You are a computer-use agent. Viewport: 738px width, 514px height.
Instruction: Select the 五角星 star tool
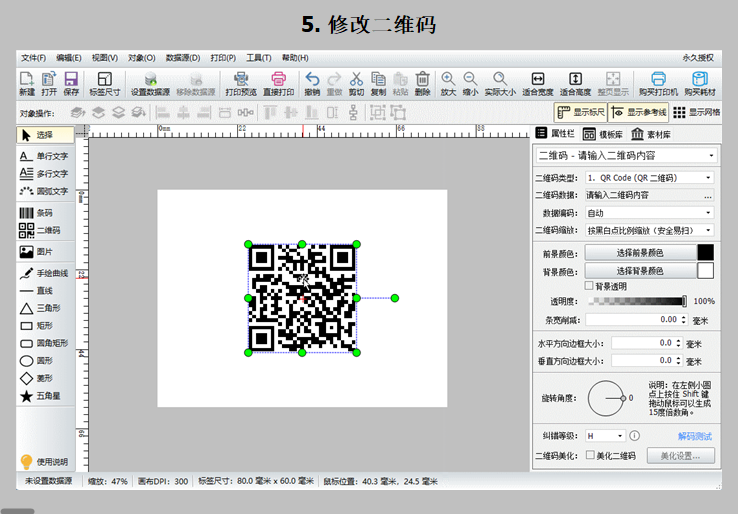(x=45, y=396)
